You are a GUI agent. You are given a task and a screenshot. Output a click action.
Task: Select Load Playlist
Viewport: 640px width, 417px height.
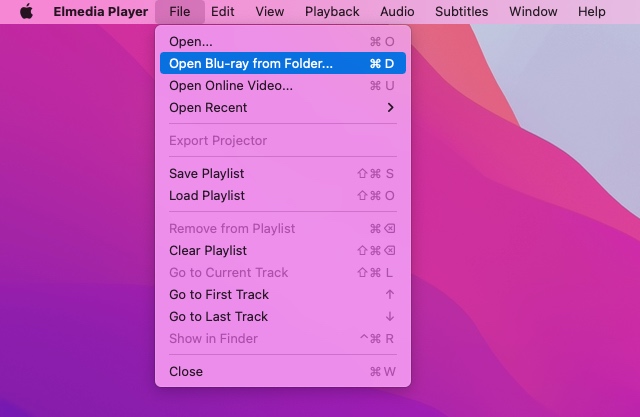207,195
